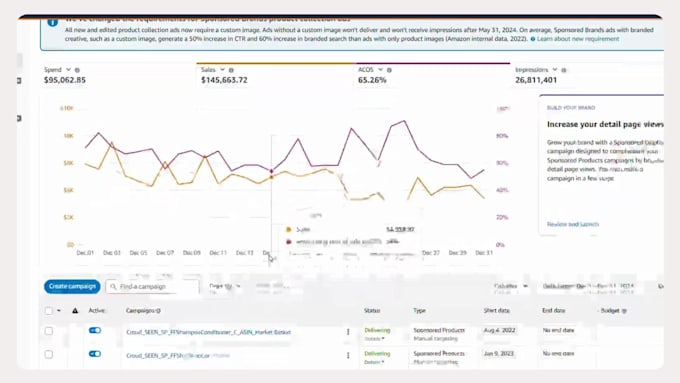The image size is (680, 383).
Task: Expand Delivering details for Jun 9, 2023 campaign
Action: (x=374, y=362)
